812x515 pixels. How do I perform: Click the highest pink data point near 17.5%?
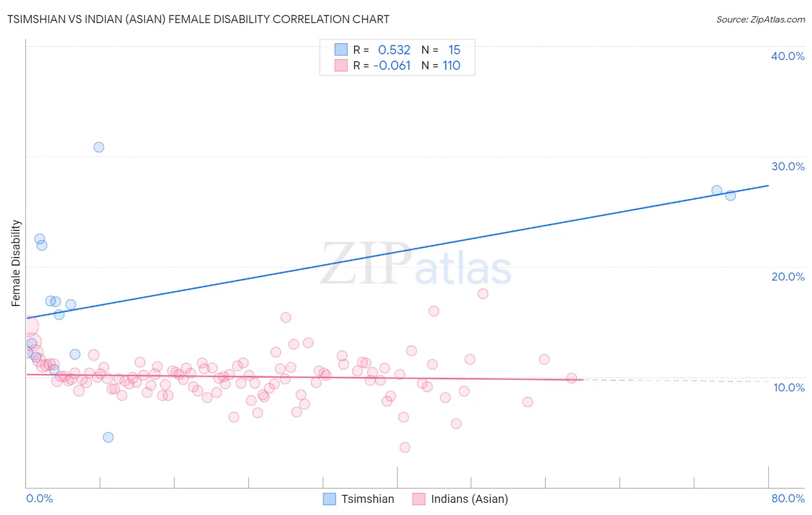[483, 293]
